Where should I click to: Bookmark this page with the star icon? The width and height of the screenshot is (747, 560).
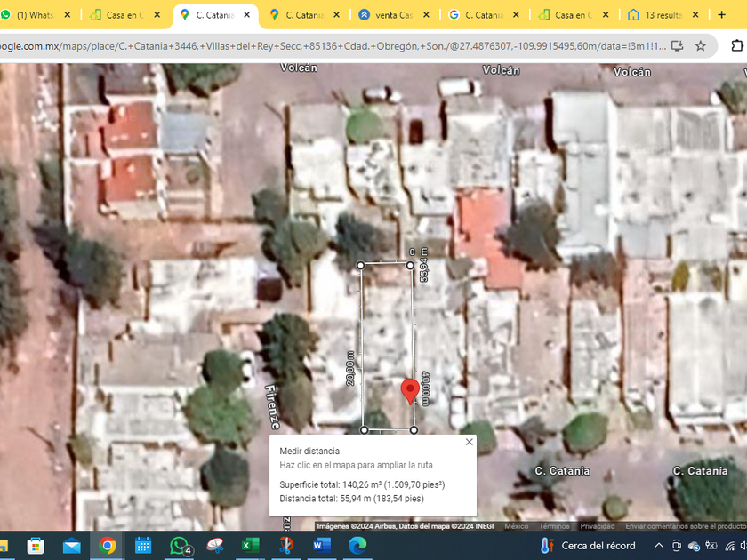(x=701, y=45)
